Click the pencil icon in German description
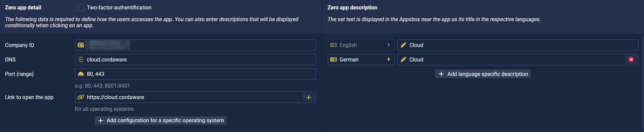Image resolution: width=644 pixels, height=132 pixels. coord(403,59)
